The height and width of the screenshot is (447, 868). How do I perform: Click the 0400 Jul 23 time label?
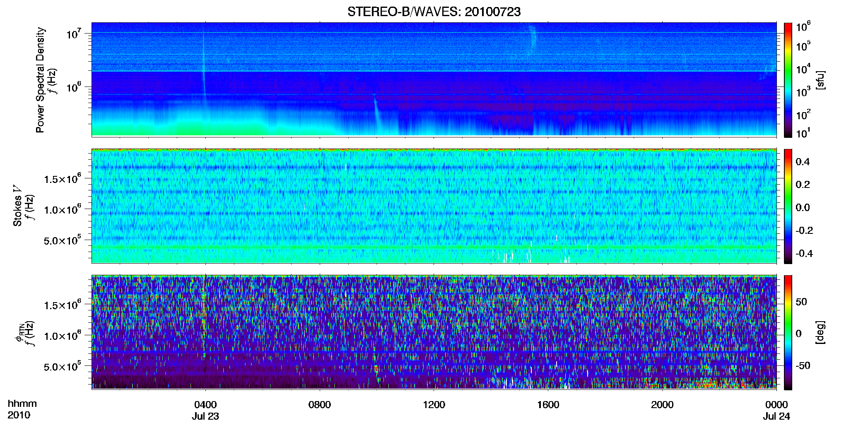(x=205, y=410)
